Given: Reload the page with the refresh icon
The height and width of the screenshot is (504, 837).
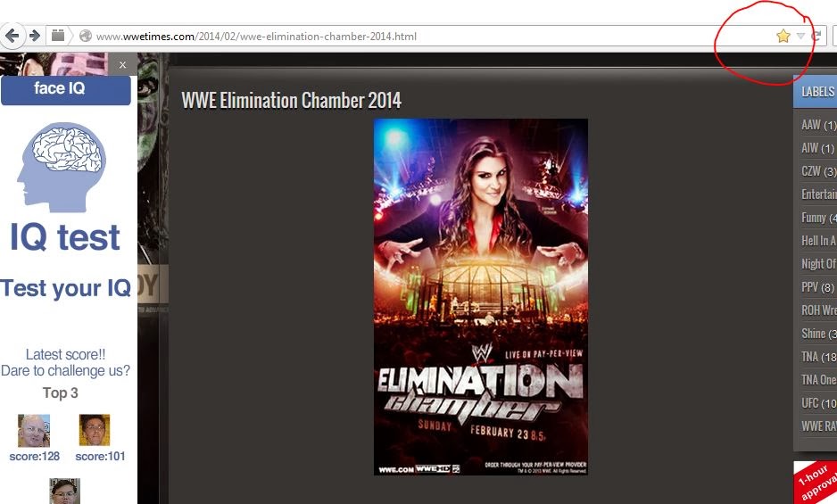Looking at the screenshot, I should pos(816,37).
